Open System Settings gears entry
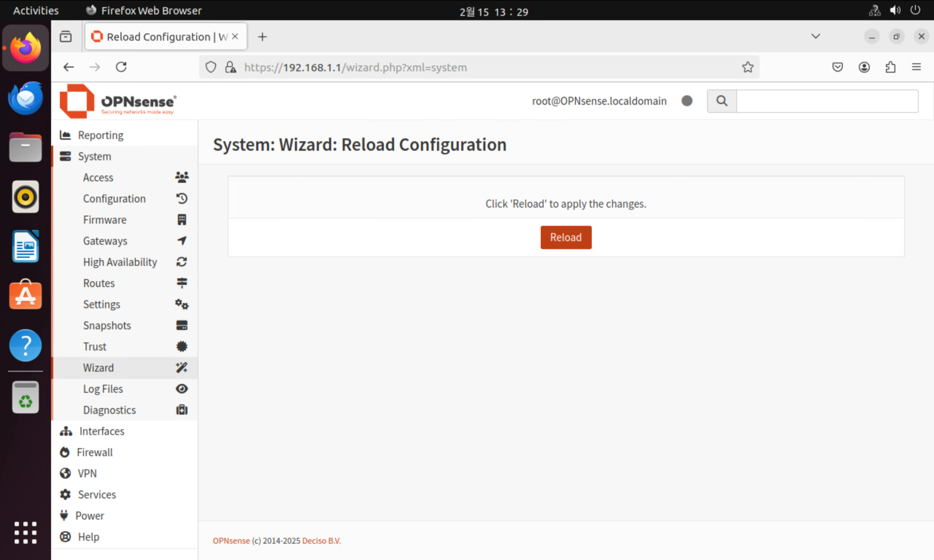This screenshot has width=934, height=560. click(102, 304)
